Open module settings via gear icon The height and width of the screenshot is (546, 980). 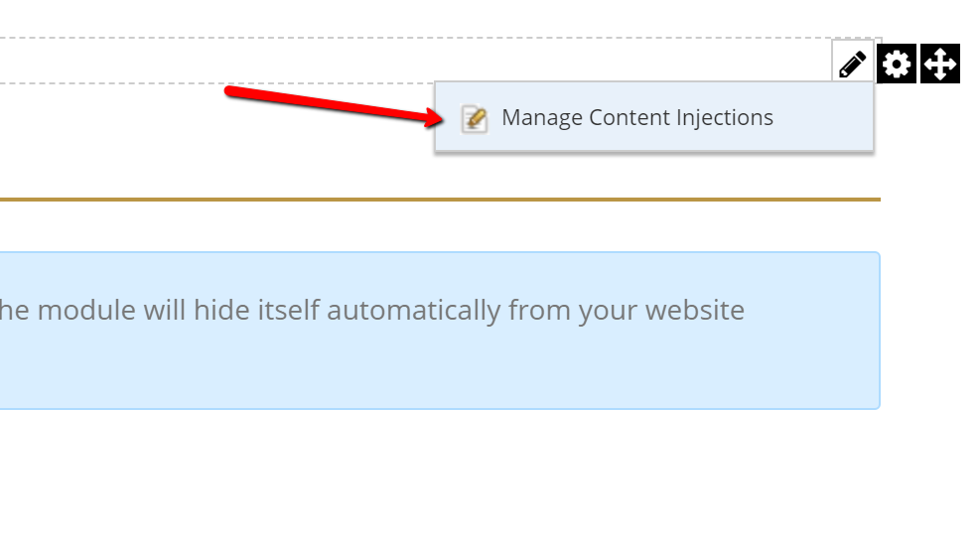(x=897, y=64)
